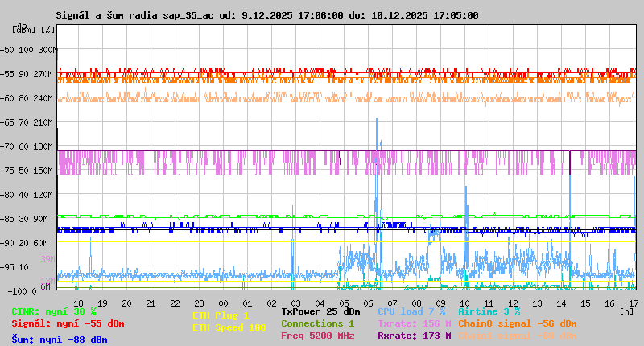Click the yellow horizontal ETH Speed line
Viewport: 644px width, 346px height.
[x=242, y=242]
